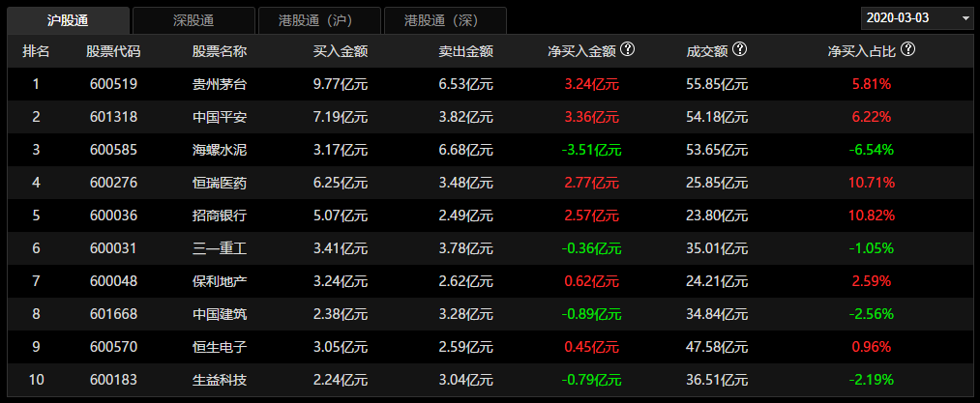980x403 pixels.
Task: Click stock code 600570
Action: coord(113,347)
